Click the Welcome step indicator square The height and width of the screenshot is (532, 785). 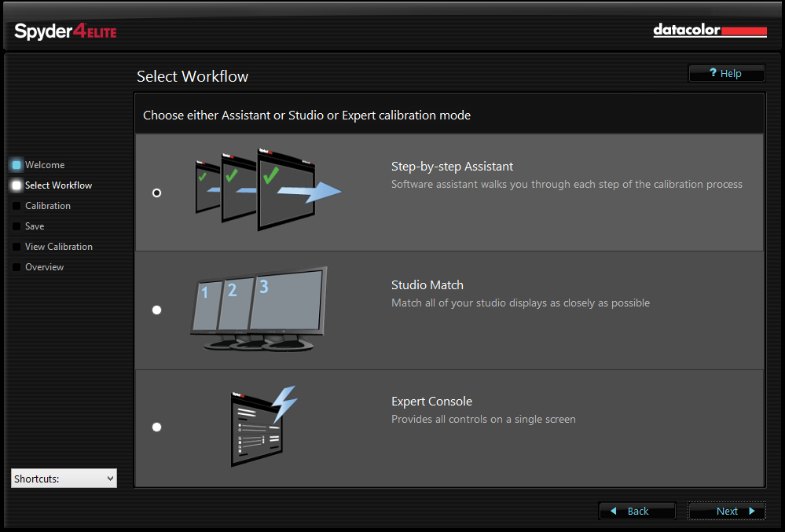16,164
